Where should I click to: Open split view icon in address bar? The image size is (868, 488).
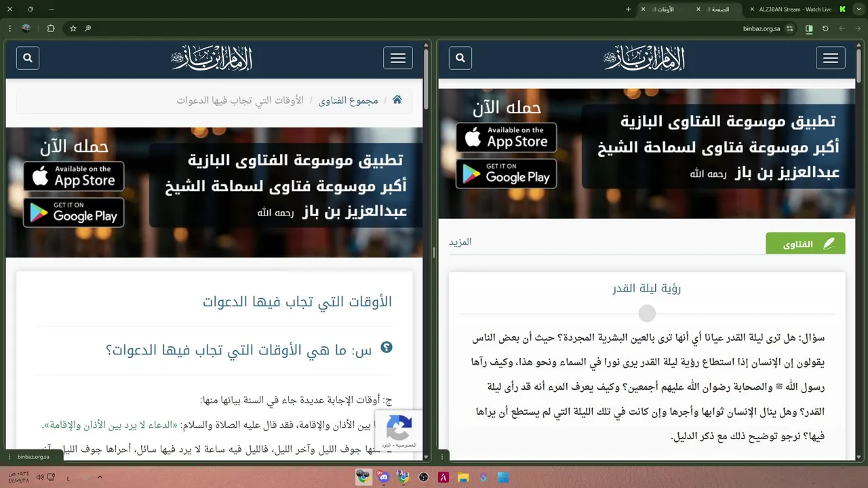coord(809,28)
